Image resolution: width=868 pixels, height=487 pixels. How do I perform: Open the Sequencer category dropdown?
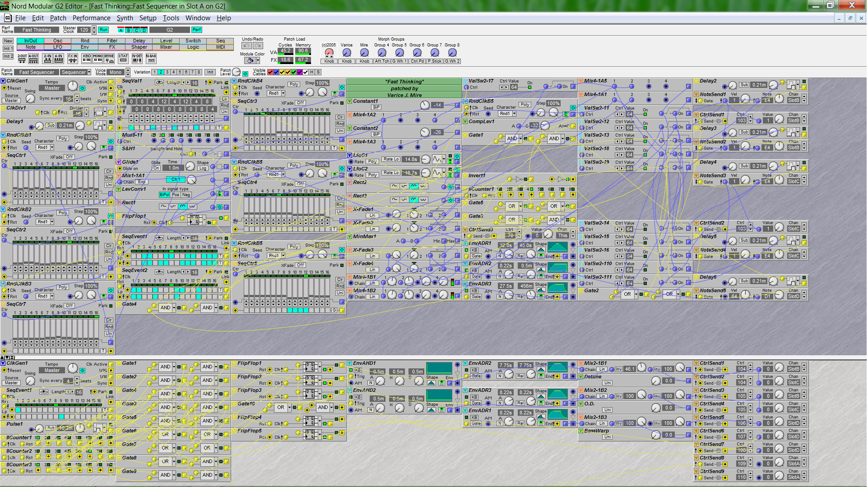[89, 72]
